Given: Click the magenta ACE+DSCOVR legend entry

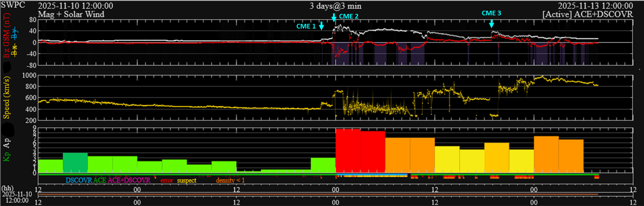Looking at the screenshot, I should 129,180.
